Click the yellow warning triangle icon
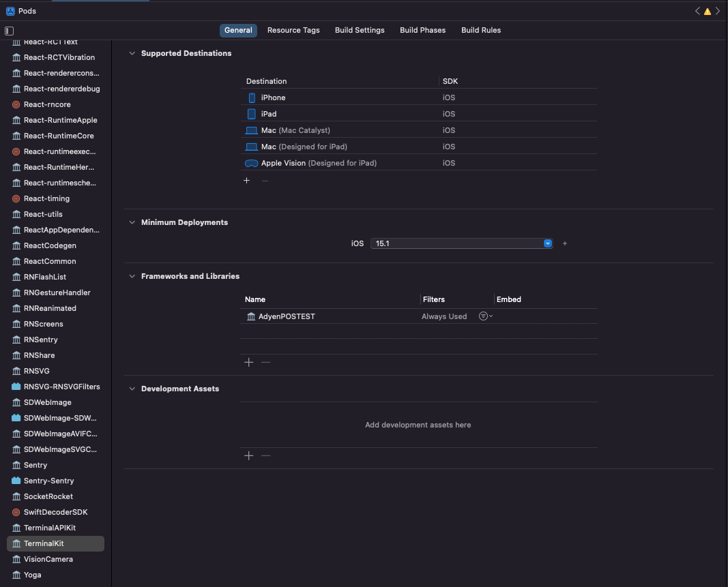This screenshot has height=587, width=728. 707,12
